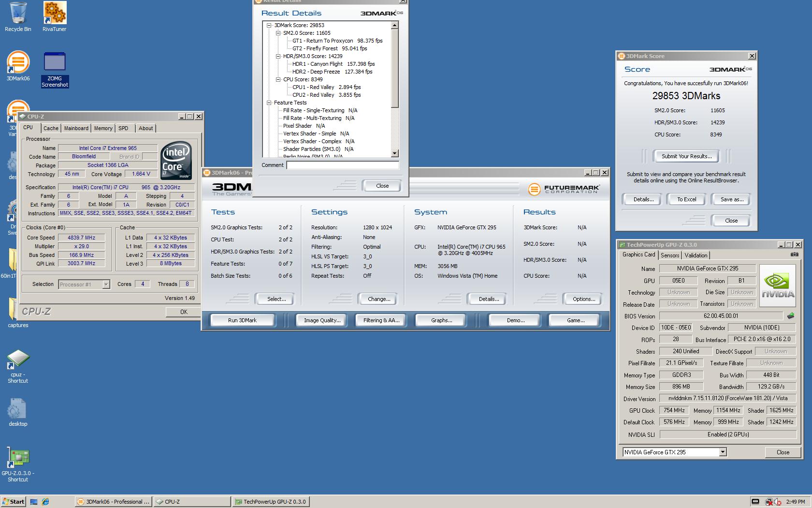Open the 60in1T folder on desktop
Viewport: 812px width, 508px height.
pos(9,264)
